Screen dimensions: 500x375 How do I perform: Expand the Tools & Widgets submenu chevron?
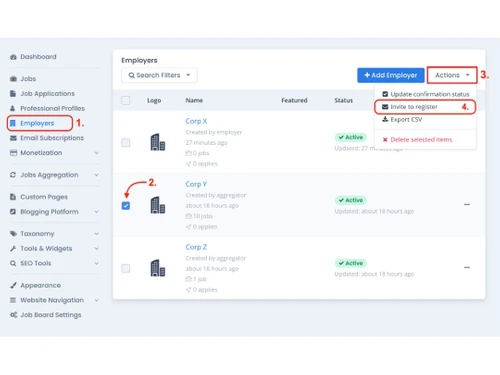click(96, 249)
